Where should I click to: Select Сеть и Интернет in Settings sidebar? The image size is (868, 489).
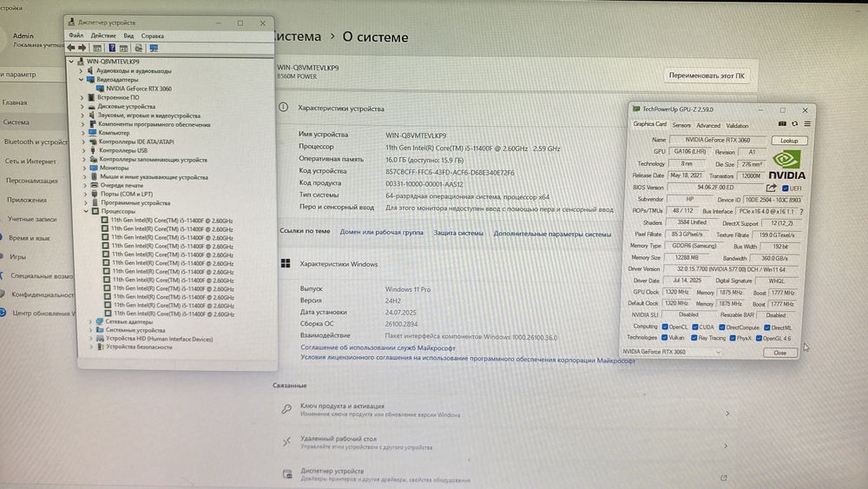30,162
